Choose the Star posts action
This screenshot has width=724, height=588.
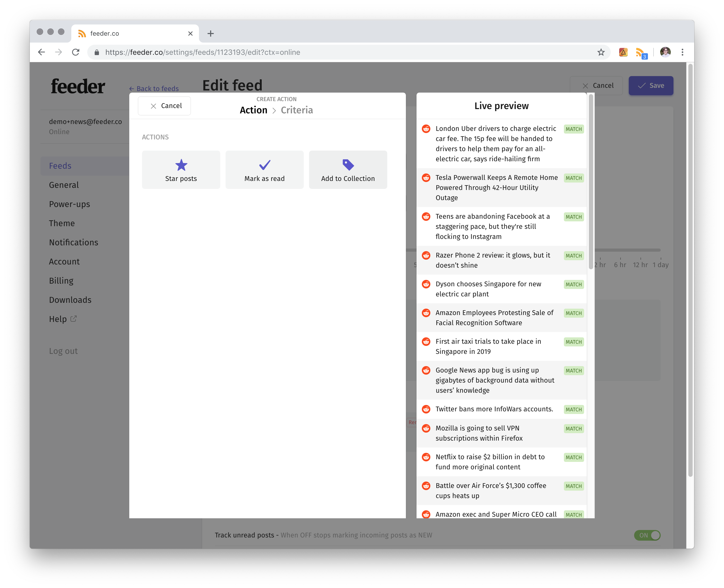click(181, 170)
